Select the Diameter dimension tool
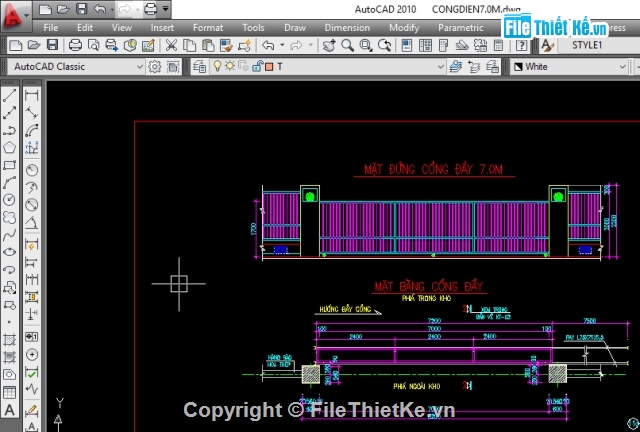This screenshot has width=640, height=432. 31,205
